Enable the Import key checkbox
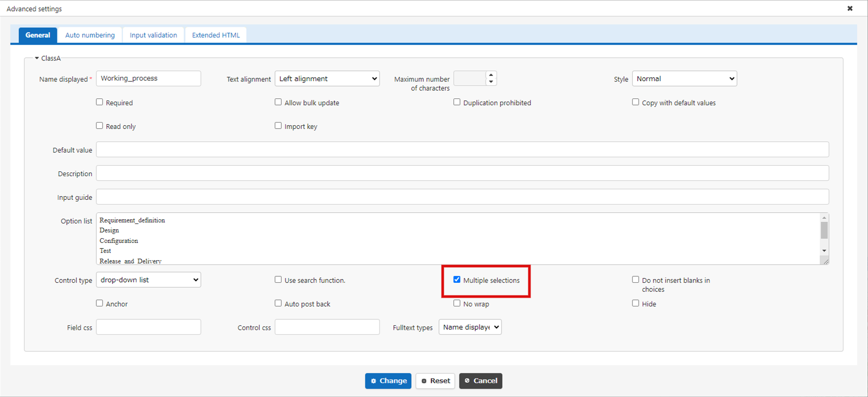868x397 pixels. (278, 126)
